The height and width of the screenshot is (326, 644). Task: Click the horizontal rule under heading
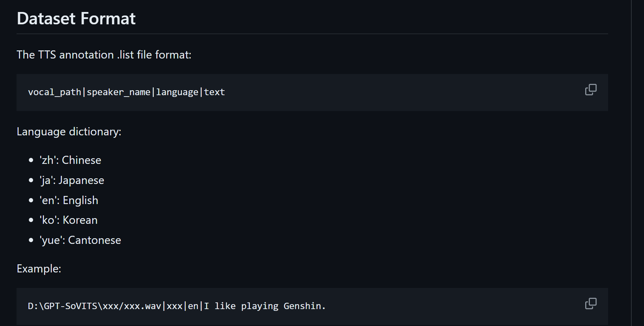[x=312, y=34]
